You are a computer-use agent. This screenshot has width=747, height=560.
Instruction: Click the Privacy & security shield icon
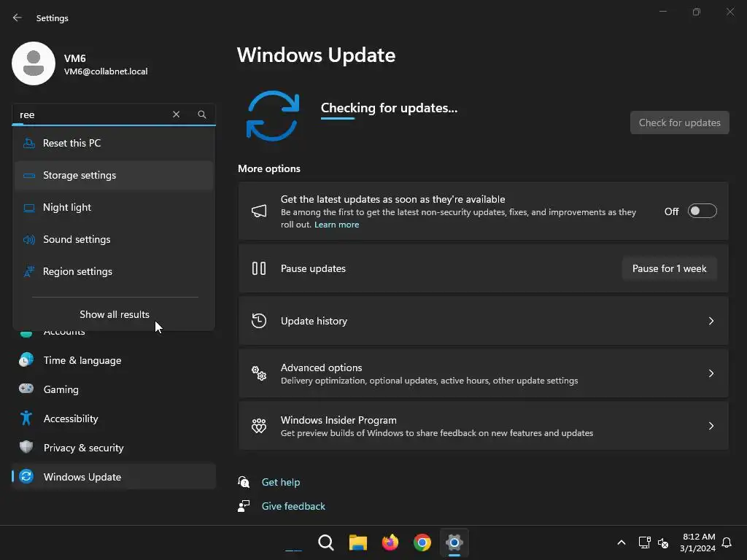pos(26,447)
